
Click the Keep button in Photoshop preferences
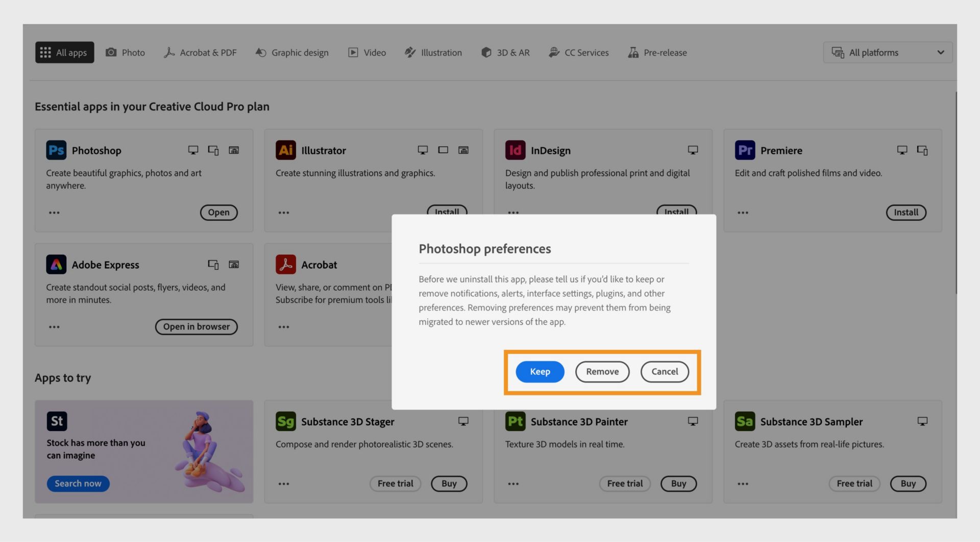pos(540,371)
